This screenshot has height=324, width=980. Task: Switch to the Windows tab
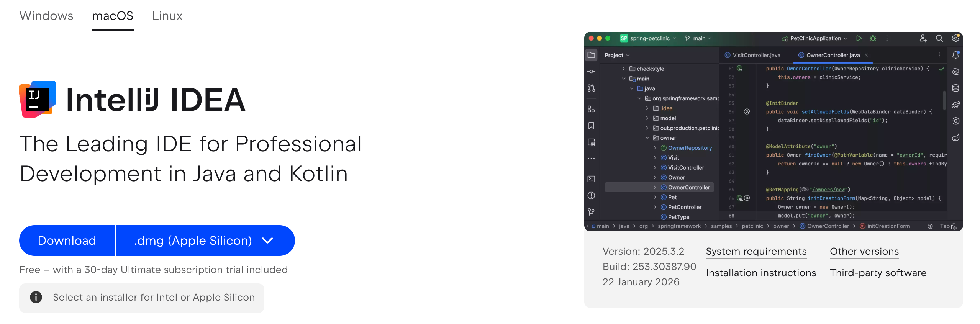click(x=46, y=16)
